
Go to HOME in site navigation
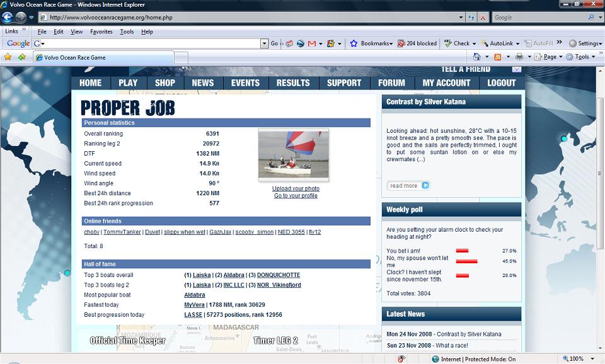click(90, 83)
